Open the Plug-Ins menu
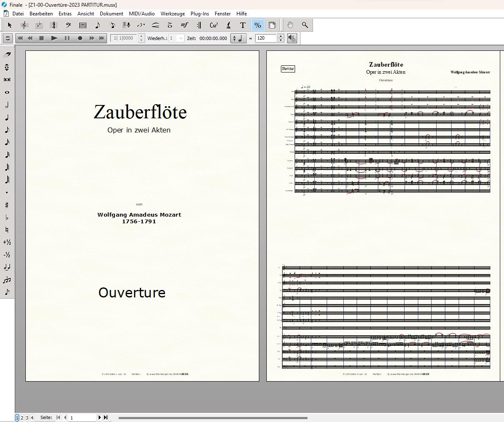 coord(200,13)
